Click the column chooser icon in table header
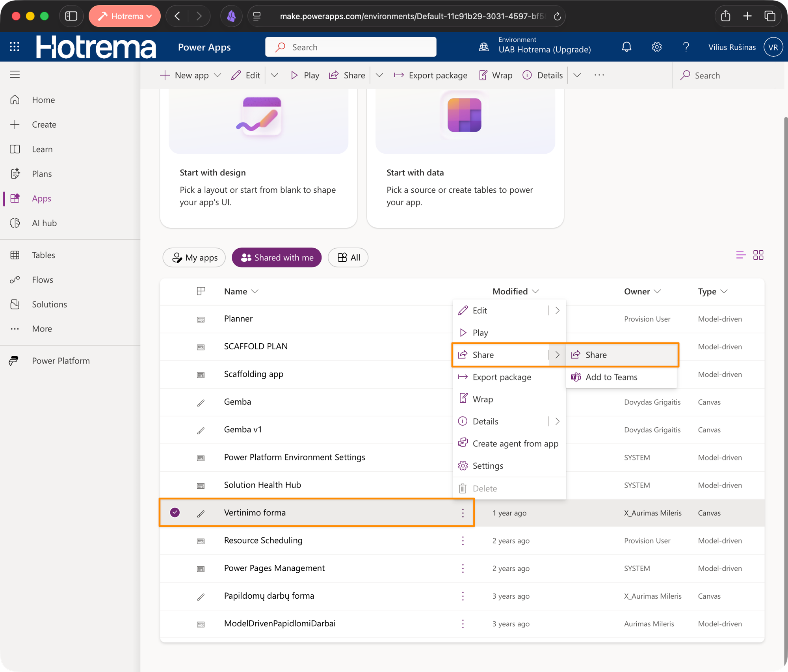The image size is (788, 672). (201, 291)
